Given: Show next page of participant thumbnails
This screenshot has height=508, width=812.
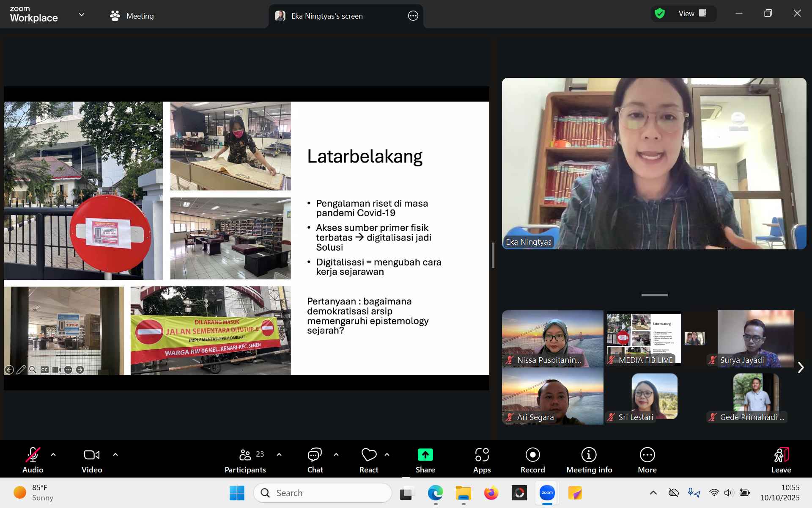Looking at the screenshot, I should click(801, 367).
